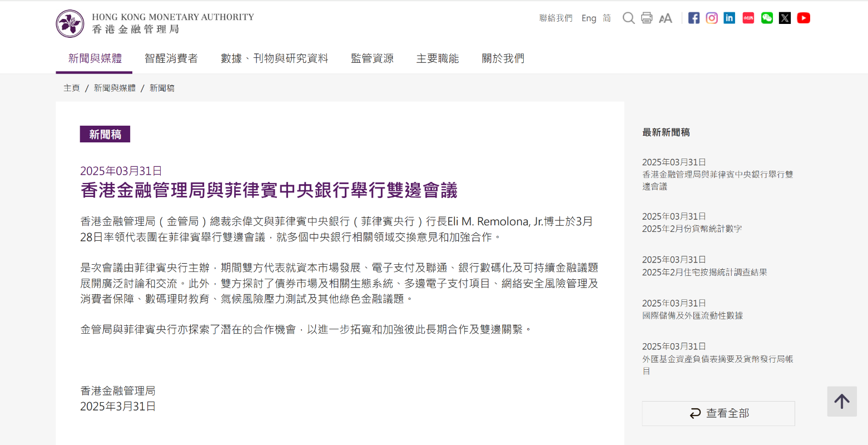Click the HKMA bauhinia logo
The height and width of the screenshot is (445, 868).
(70, 23)
